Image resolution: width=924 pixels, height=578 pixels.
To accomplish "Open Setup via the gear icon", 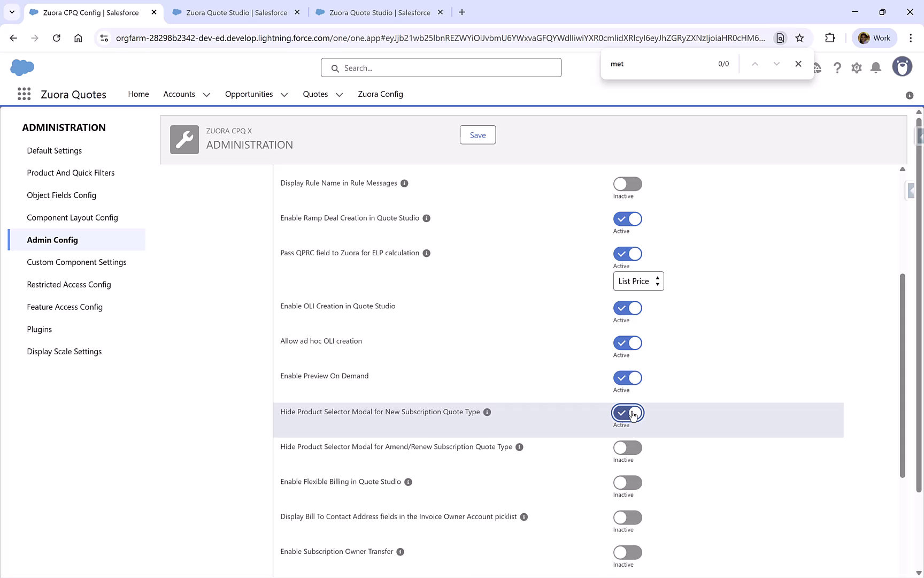I will click(856, 67).
